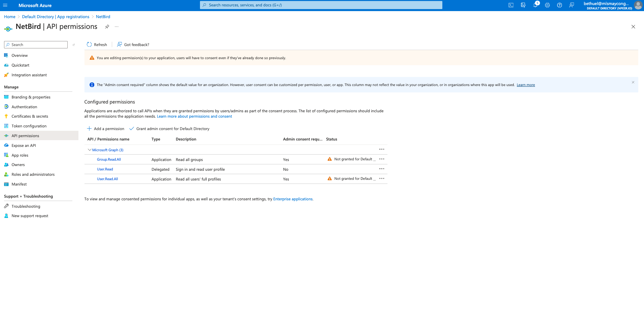Open the User.Read permission details
Image resolution: width=644 pixels, height=321 pixels.
click(x=105, y=169)
